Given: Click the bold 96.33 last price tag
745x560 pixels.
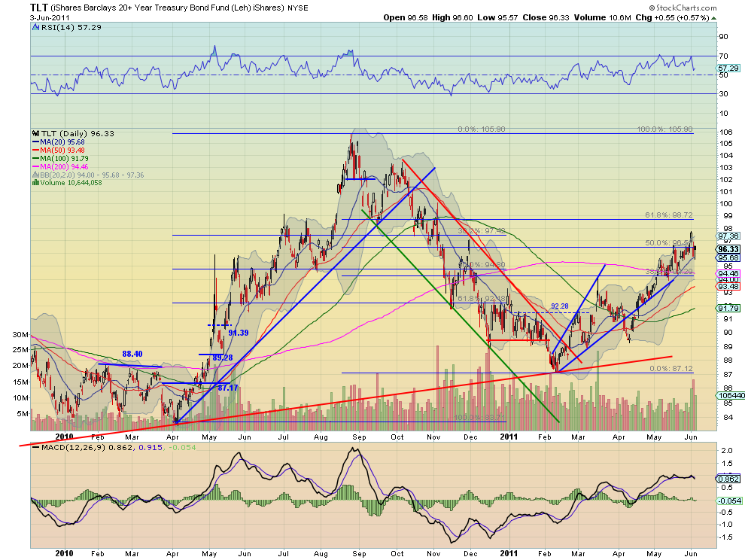Looking at the screenshot, I should [728, 249].
